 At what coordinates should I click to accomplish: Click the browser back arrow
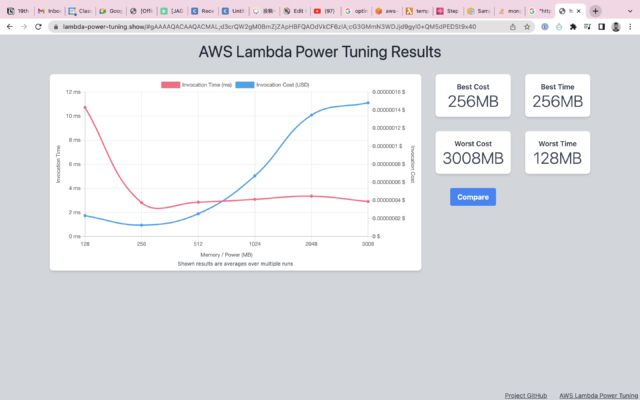[8, 26]
